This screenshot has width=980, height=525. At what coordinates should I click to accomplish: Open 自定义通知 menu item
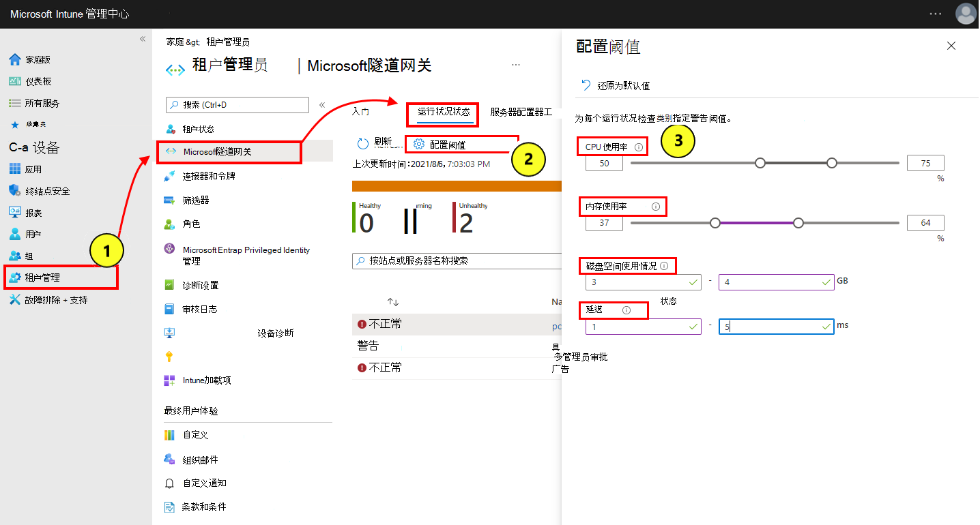[x=205, y=483]
